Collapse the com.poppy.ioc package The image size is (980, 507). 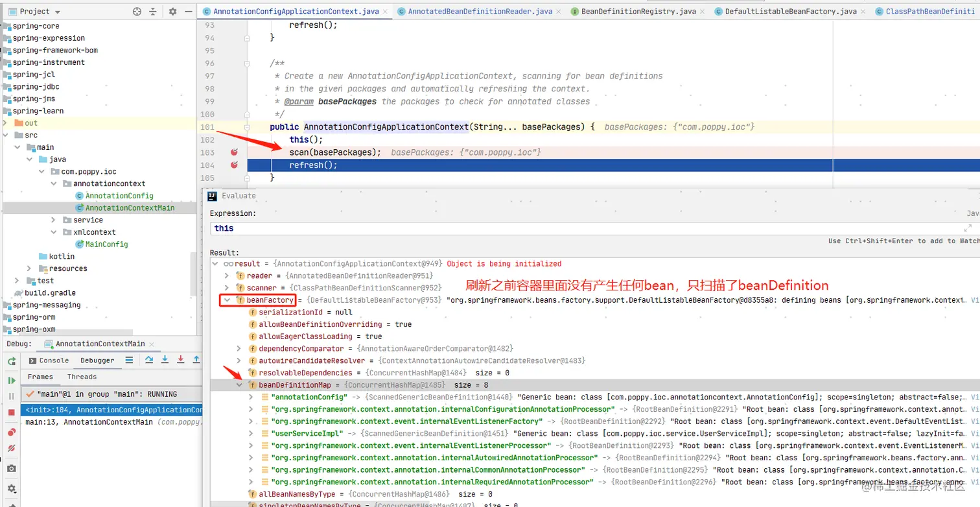tap(42, 172)
